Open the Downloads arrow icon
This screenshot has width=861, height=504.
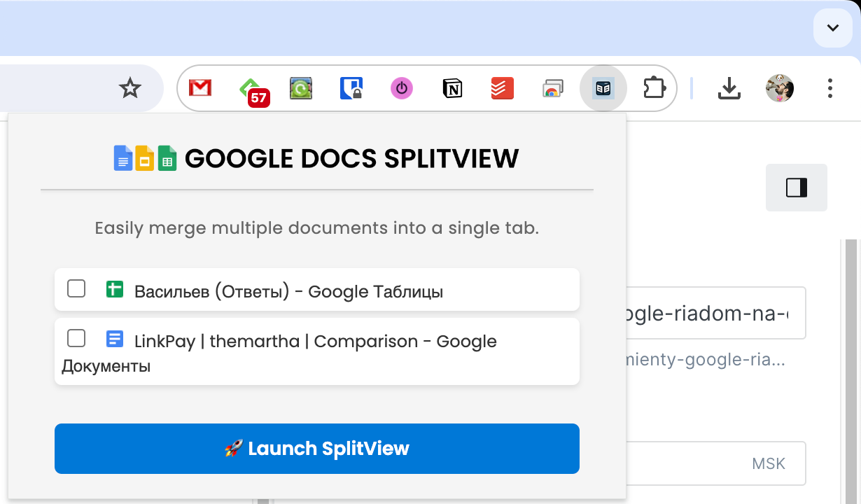pyautogui.click(x=729, y=88)
